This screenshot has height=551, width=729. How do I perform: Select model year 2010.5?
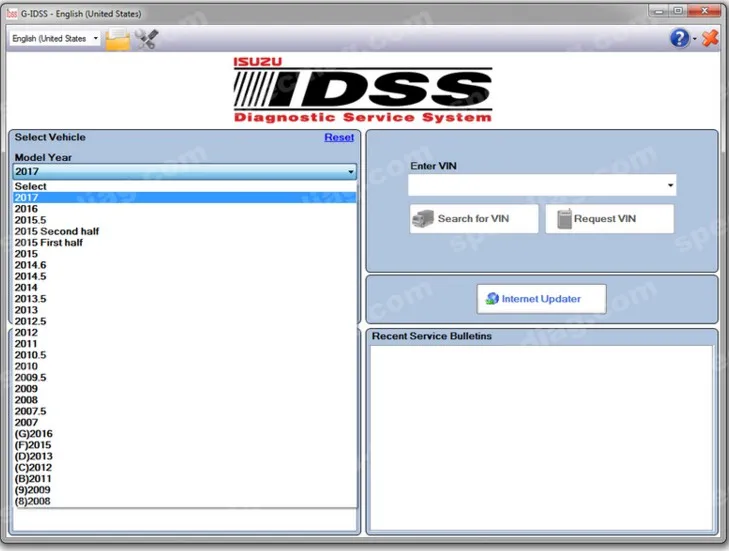[x=185, y=355]
